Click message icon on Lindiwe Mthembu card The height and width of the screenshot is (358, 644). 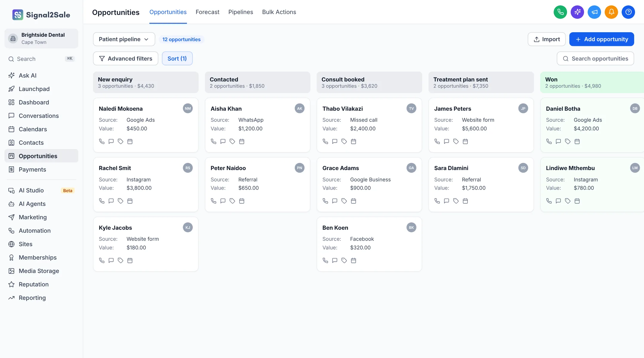(558, 201)
